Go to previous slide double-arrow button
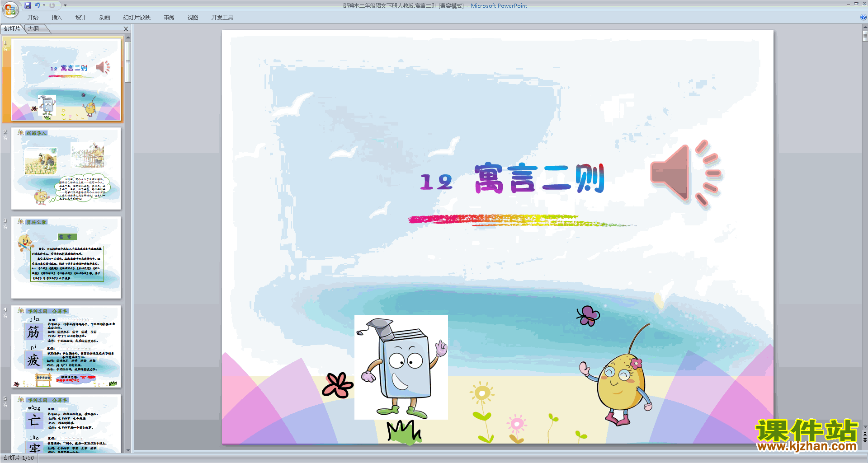This screenshot has width=868, height=463. coord(865,434)
